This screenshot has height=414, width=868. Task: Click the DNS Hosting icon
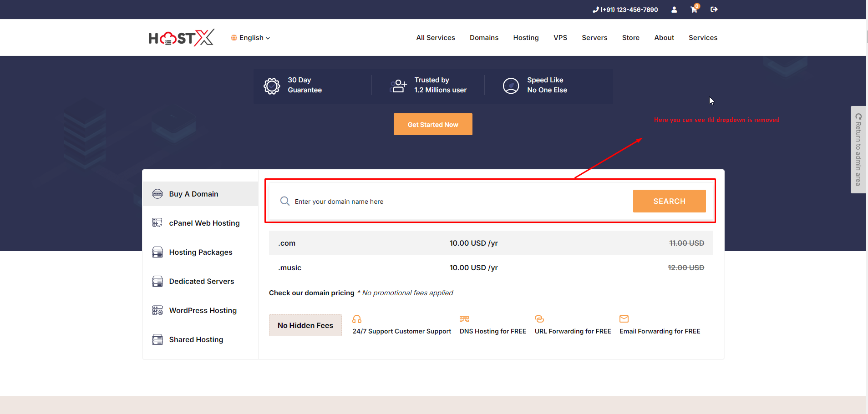[464, 319]
